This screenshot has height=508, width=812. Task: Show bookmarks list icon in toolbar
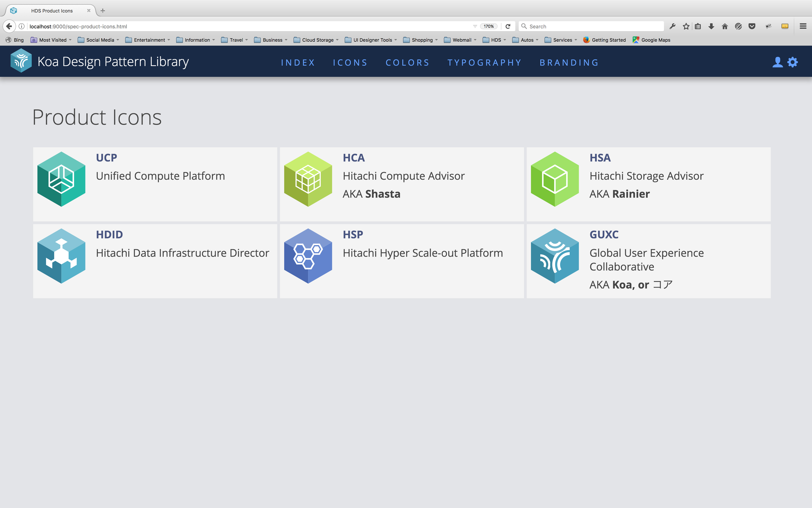[x=698, y=26]
